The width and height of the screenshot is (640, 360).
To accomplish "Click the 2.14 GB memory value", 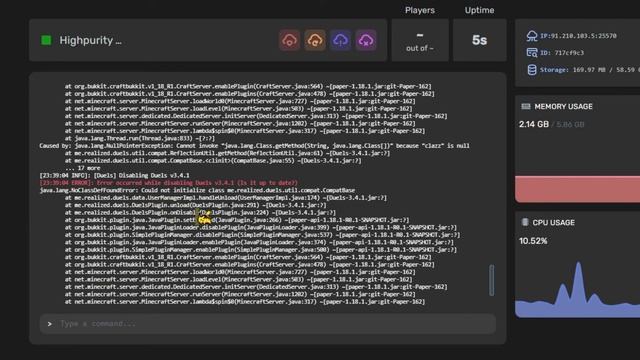I will [534, 124].
